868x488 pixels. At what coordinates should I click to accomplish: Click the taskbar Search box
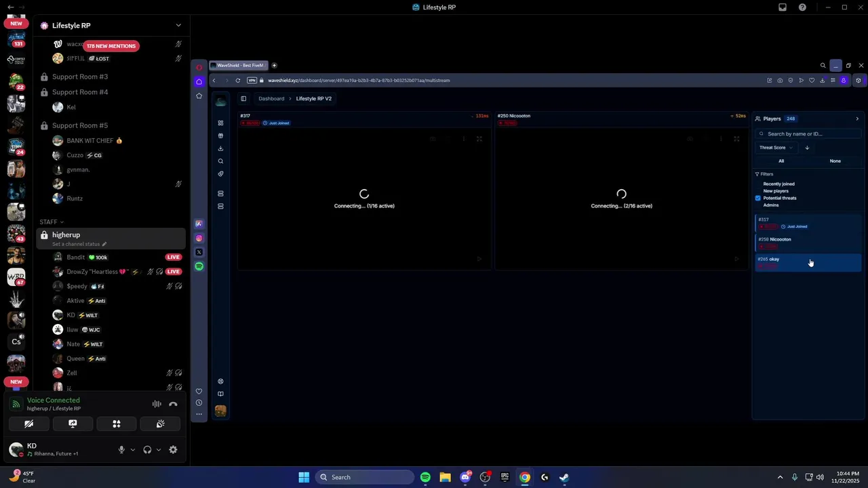pyautogui.click(x=365, y=477)
